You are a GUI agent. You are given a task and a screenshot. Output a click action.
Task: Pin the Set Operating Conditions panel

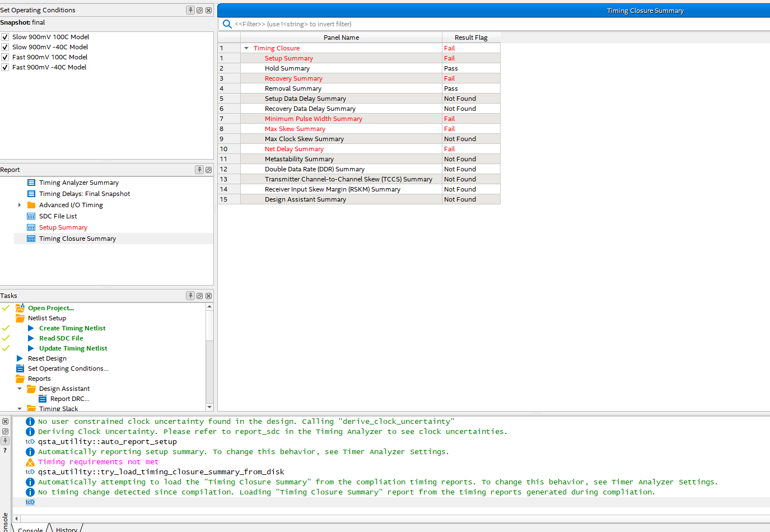coord(190,10)
